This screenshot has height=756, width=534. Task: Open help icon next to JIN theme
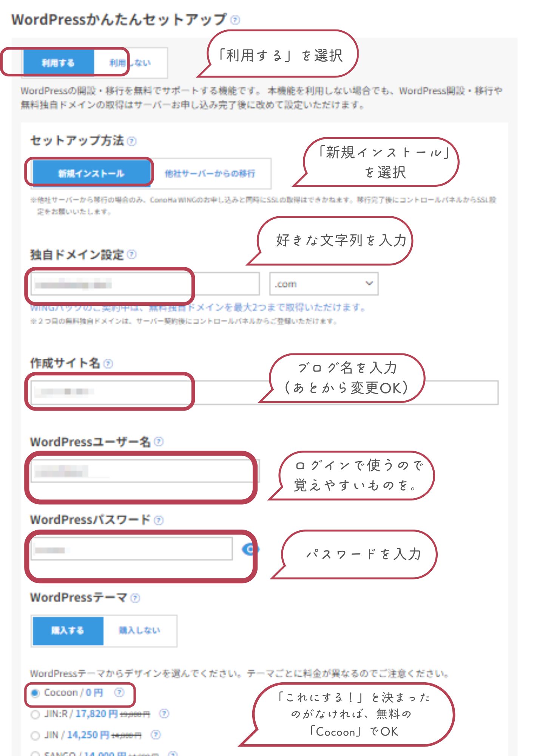click(x=156, y=735)
